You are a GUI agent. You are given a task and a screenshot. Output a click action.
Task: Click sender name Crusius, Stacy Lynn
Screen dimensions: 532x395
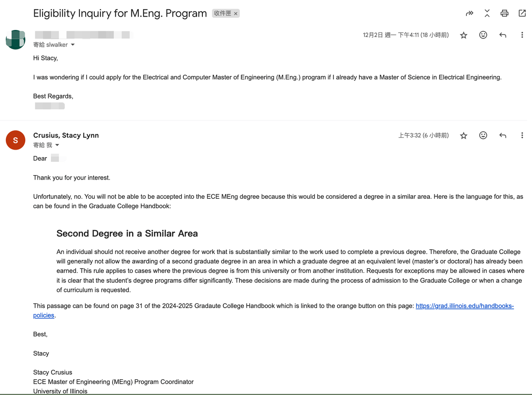[x=66, y=135]
